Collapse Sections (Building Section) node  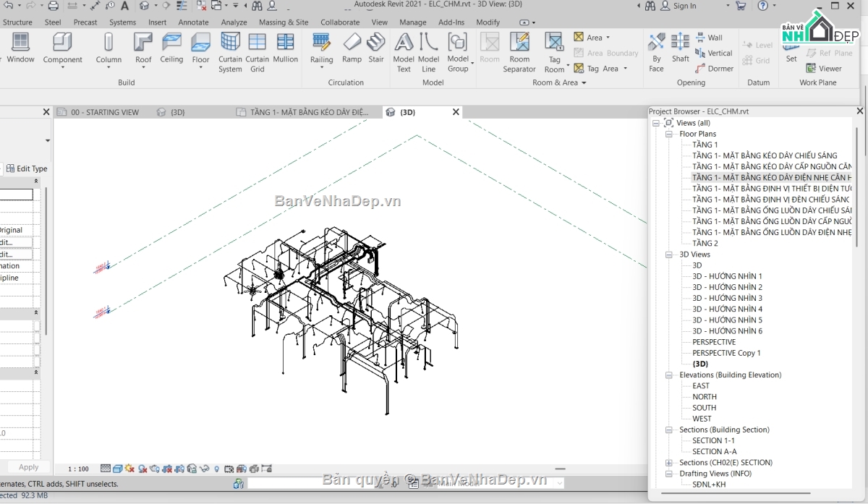pos(668,430)
